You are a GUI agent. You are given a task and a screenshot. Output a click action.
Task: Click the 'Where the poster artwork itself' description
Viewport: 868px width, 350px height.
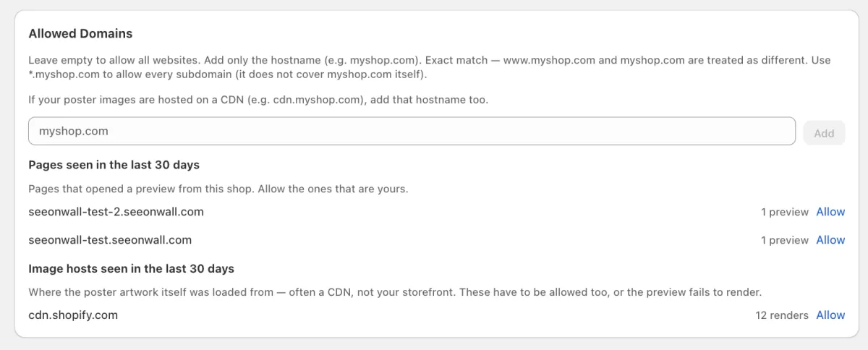coord(396,293)
